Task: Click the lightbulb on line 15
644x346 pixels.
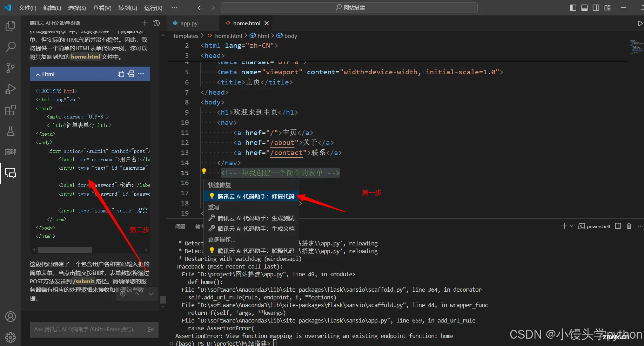Action: coord(204,171)
